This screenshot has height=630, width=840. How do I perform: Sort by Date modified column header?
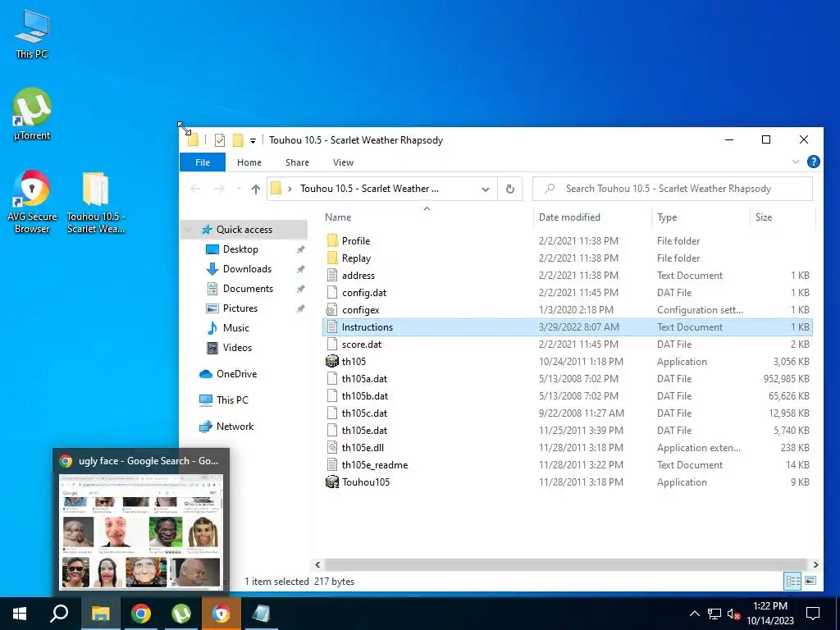click(569, 217)
